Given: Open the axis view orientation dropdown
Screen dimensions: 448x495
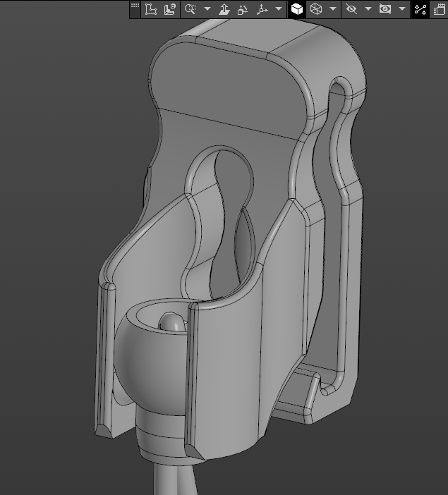Looking at the screenshot, I should 279,9.
